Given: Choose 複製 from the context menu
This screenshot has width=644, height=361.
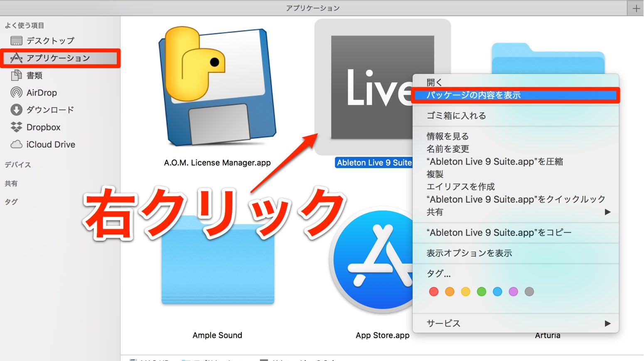Looking at the screenshot, I should 515,174.
